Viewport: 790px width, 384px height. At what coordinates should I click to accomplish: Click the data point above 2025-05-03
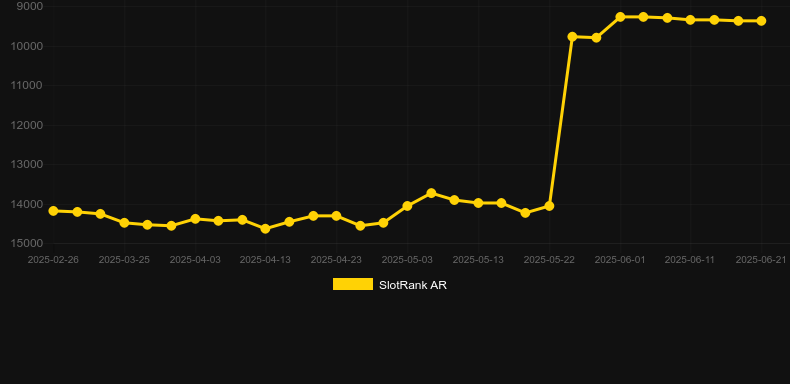tap(407, 206)
